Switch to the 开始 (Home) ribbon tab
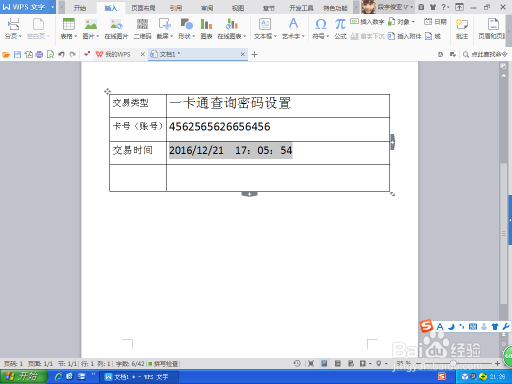This screenshot has height=384, width=512. point(80,8)
